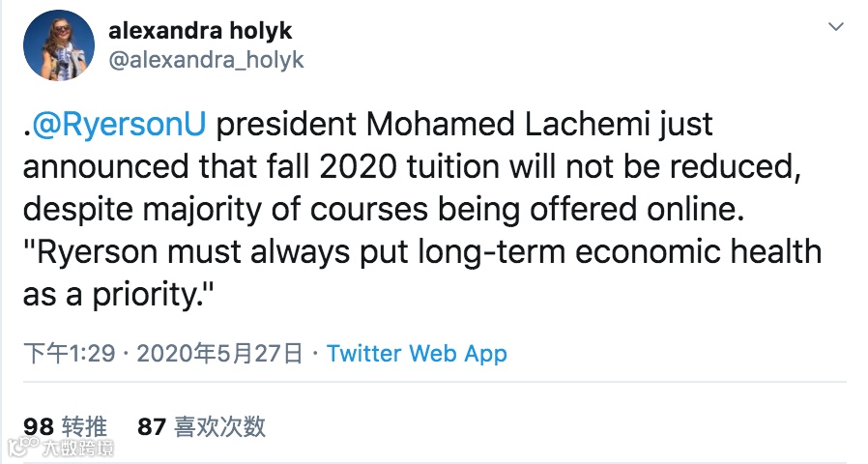Open the Twitter Web App source link
The height and width of the screenshot is (464, 868).
point(417,354)
